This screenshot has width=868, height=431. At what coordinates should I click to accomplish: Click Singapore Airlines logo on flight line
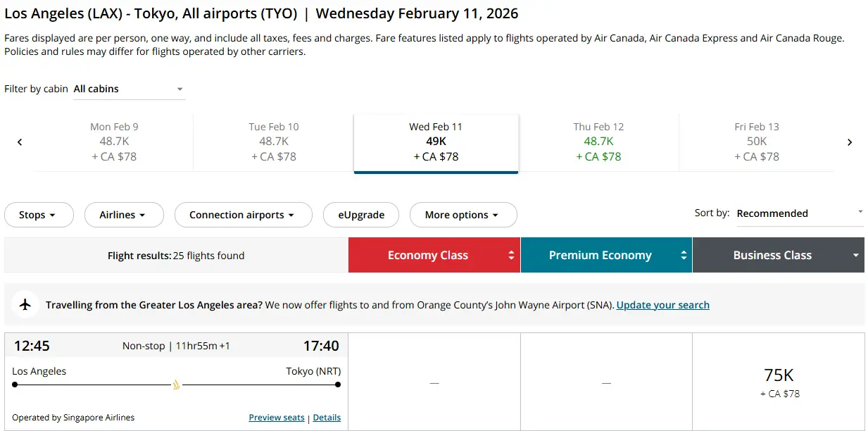coord(176,385)
